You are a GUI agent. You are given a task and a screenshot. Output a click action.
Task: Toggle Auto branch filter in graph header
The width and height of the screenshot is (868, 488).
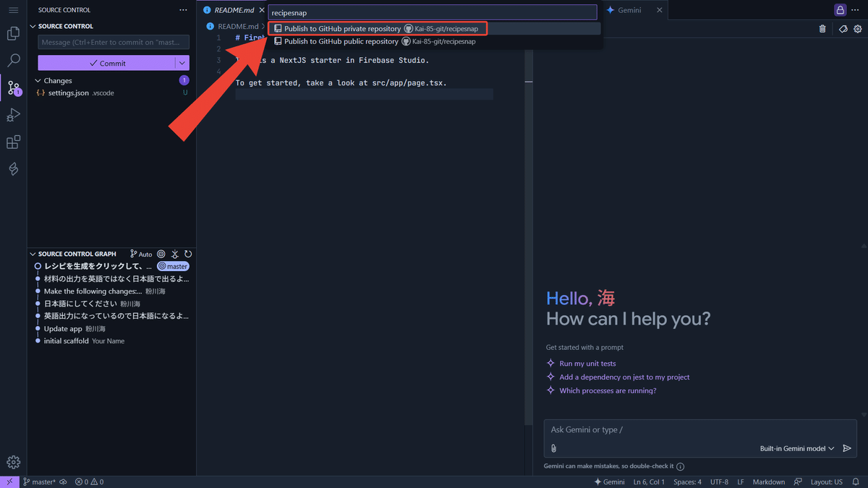click(x=141, y=254)
